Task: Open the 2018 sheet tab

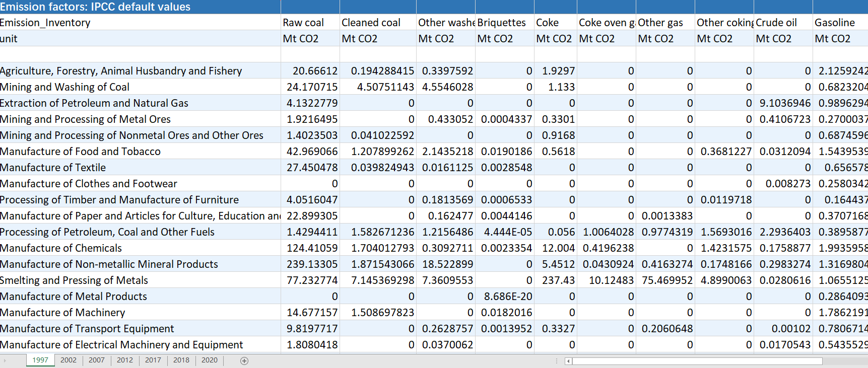Action: coord(181,360)
